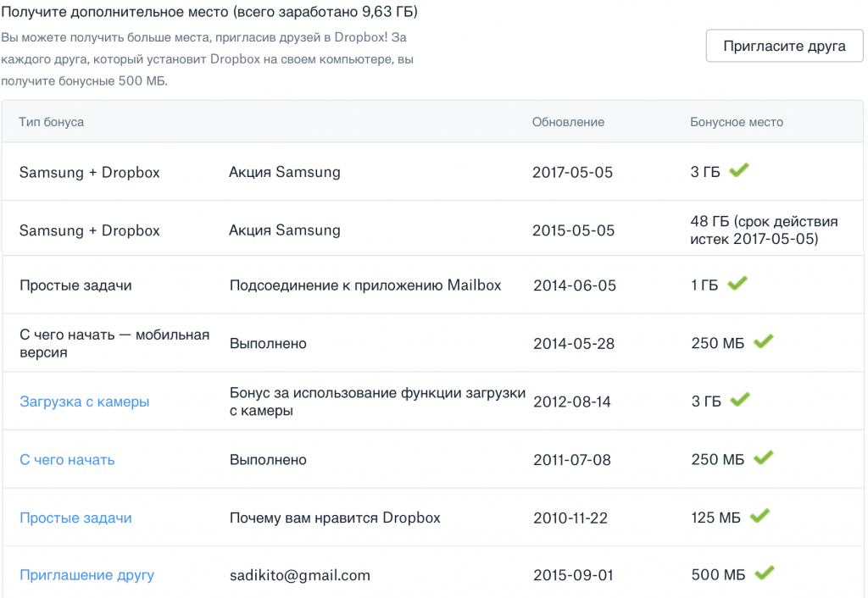Click the checkmark beside 500 МБ
The height and width of the screenshot is (598, 868).
coord(765,573)
